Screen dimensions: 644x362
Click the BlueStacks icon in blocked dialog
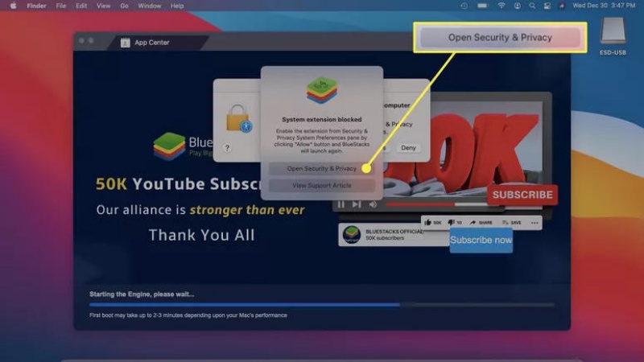tap(321, 90)
